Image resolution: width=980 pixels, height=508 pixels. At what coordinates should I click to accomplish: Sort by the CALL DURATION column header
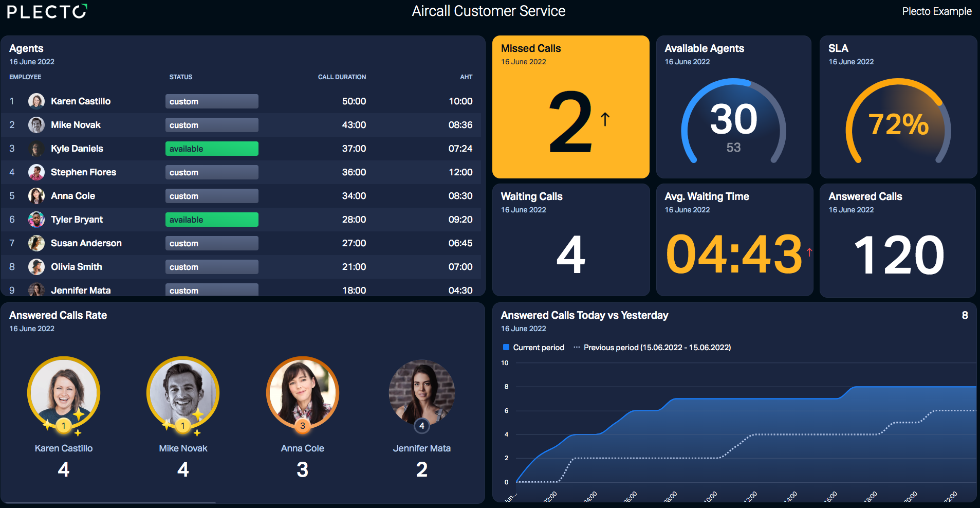[x=342, y=77]
